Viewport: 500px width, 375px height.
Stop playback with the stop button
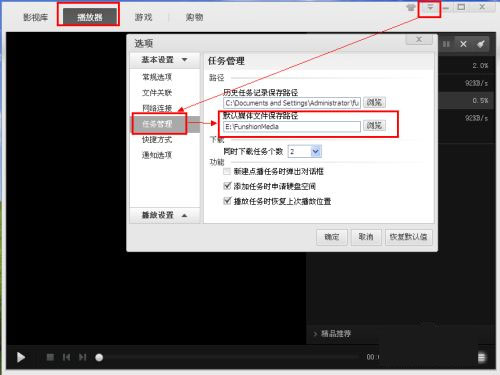[x=50, y=357]
